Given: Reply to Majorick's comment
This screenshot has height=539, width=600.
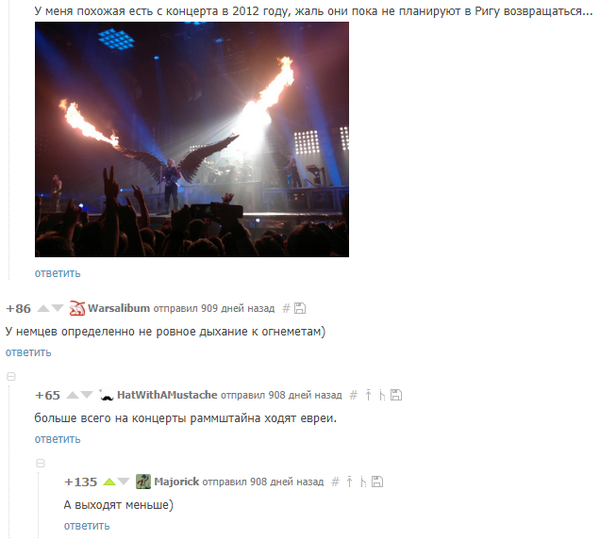Looking at the screenshot, I should coord(86,526).
